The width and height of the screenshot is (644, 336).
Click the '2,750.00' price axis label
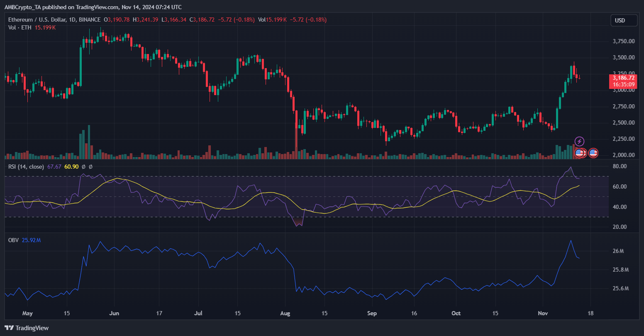pos(624,106)
